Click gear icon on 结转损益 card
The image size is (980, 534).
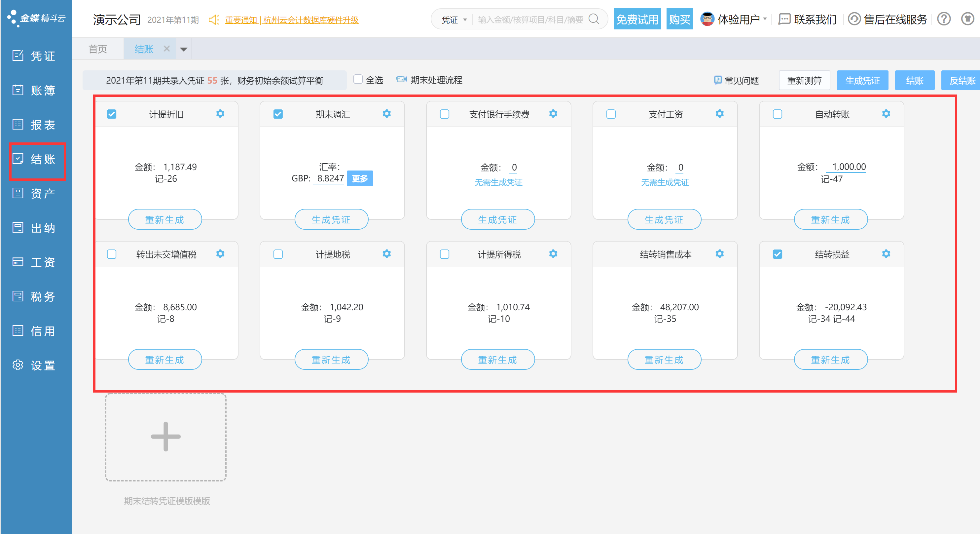(886, 254)
